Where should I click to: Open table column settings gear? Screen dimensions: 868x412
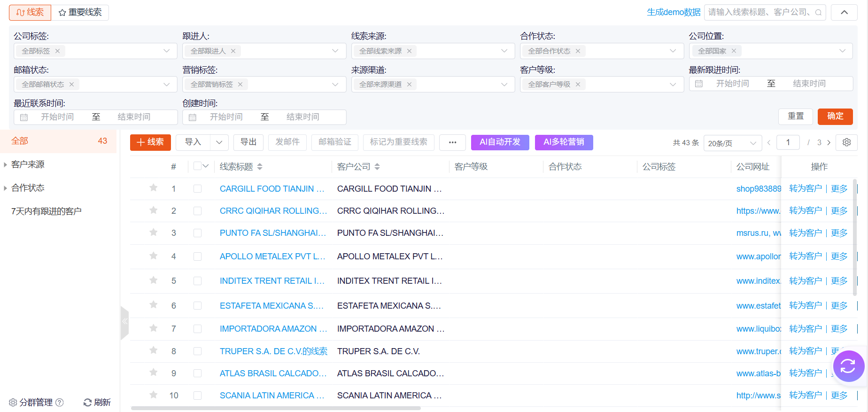click(x=846, y=142)
